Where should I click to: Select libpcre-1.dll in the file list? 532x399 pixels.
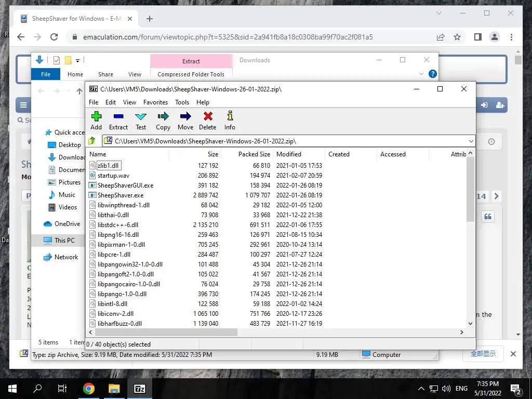tap(114, 254)
